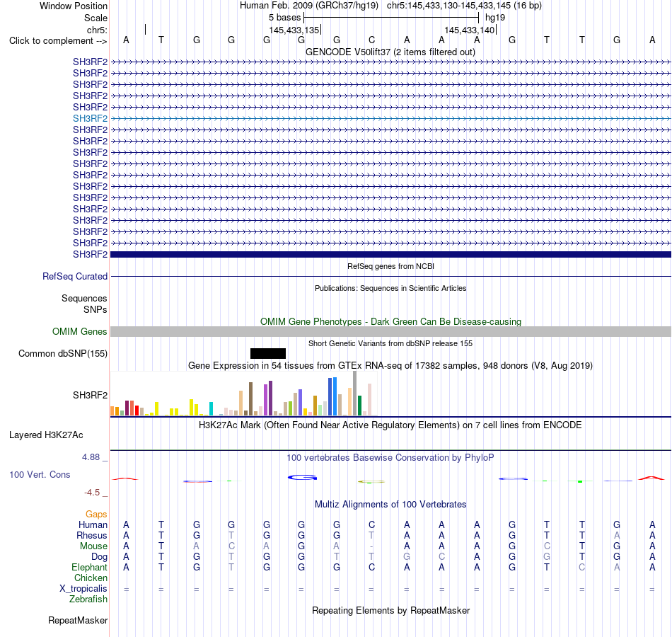Click the 'Human Feb. 2009 (GRCh37/hg19)' position title
The image size is (672, 637).
coord(309,6)
